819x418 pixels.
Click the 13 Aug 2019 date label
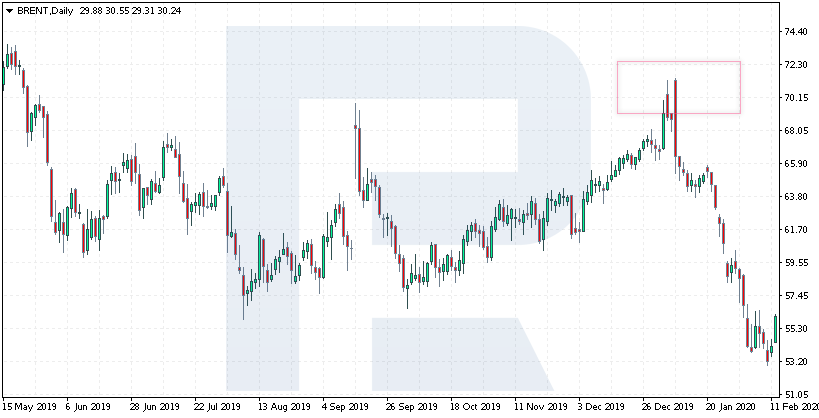coord(283,408)
